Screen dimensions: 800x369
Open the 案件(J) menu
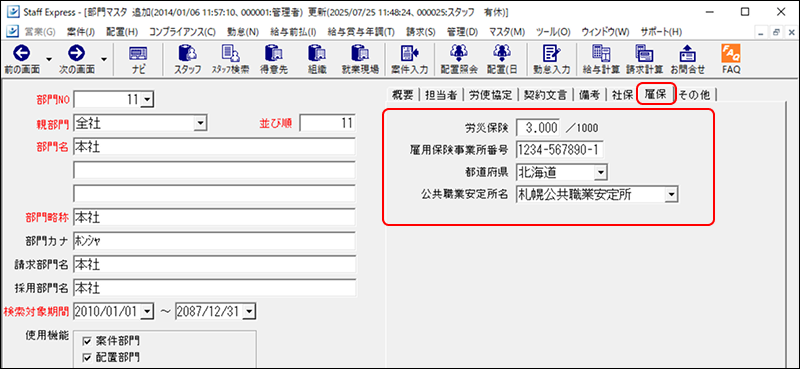click(81, 32)
